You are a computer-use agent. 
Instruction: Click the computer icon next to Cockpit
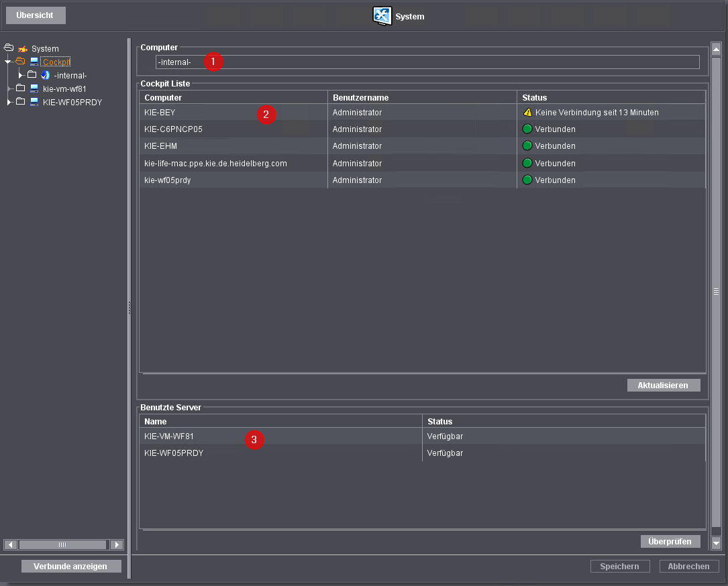coord(34,61)
